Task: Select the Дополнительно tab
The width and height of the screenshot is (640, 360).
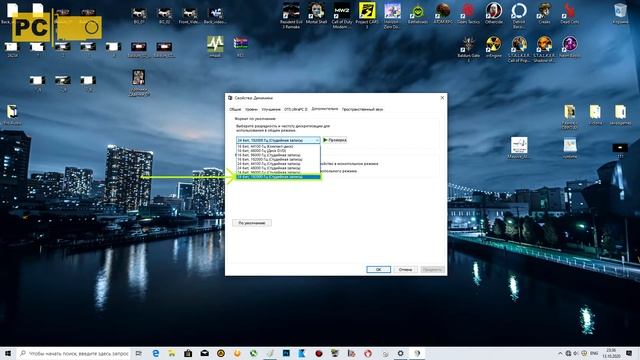Action: (324, 109)
